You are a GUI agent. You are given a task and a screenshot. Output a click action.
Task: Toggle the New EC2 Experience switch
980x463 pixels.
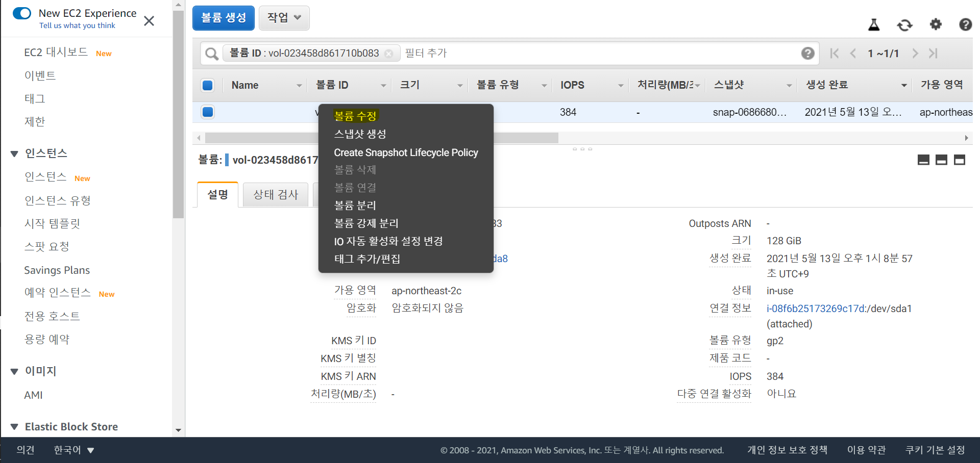pyautogui.click(x=22, y=13)
